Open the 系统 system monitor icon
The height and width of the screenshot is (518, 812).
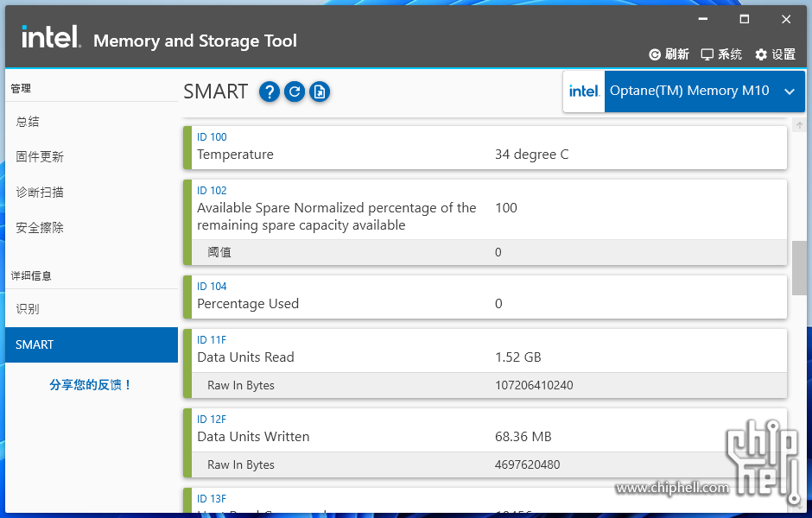tap(721, 54)
